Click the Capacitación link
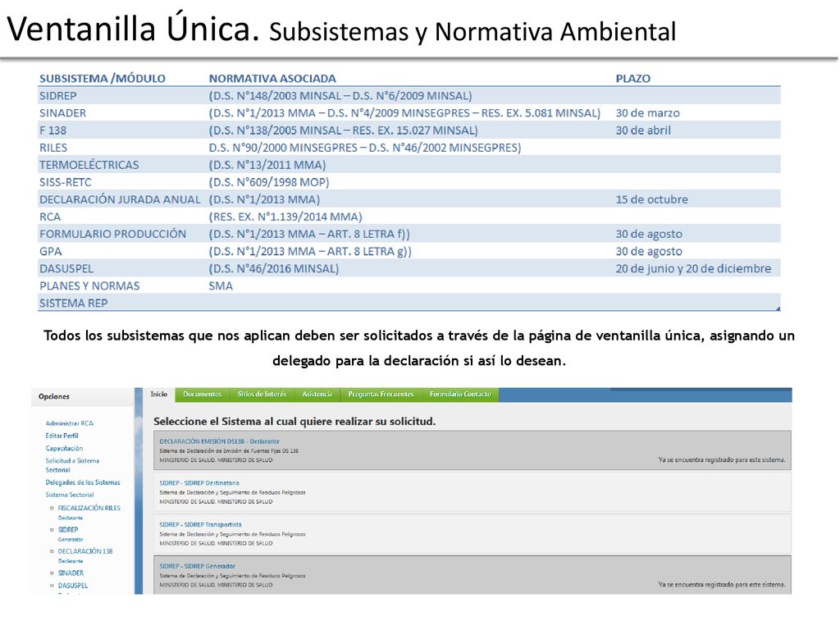The width and height of the screenshot is (840, 630). pyautogui.click(x=64, y=449)
